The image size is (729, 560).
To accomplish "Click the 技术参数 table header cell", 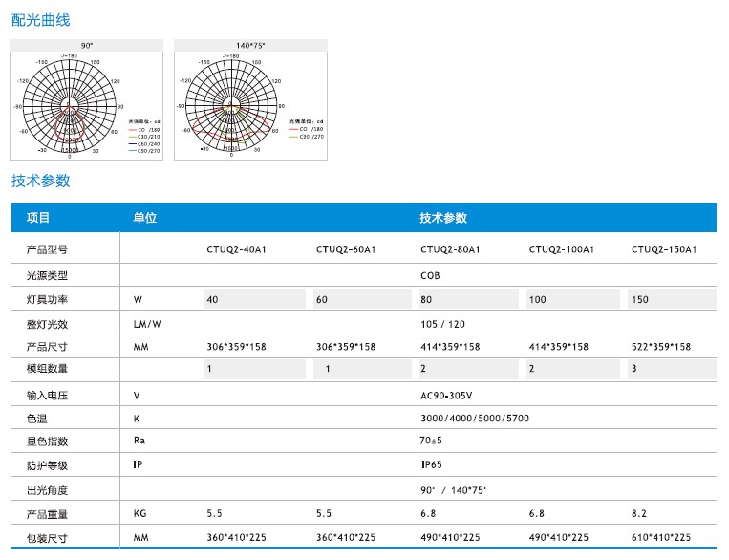I will [x=443, y=218].
